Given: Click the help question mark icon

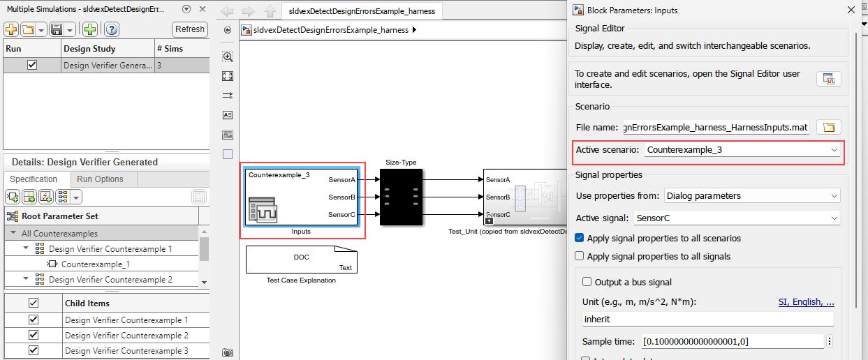Looking at the screenshot, I should coord(111,29).
